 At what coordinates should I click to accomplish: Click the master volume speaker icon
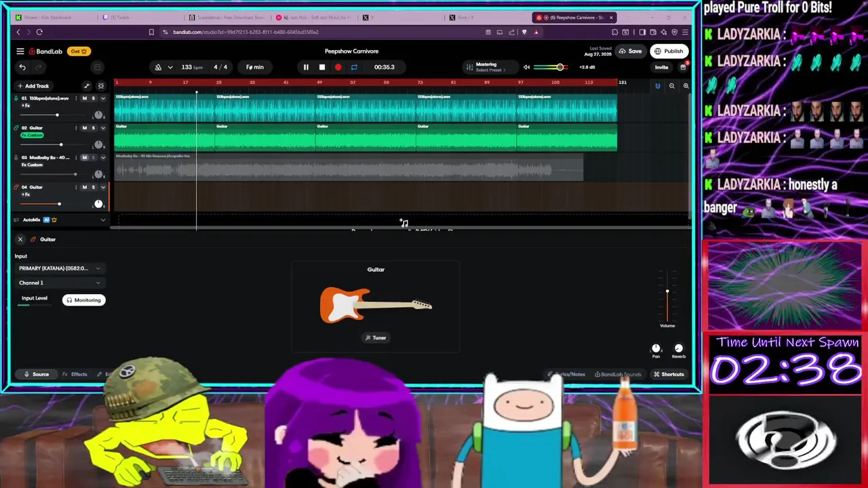click(x=526, y=67)
